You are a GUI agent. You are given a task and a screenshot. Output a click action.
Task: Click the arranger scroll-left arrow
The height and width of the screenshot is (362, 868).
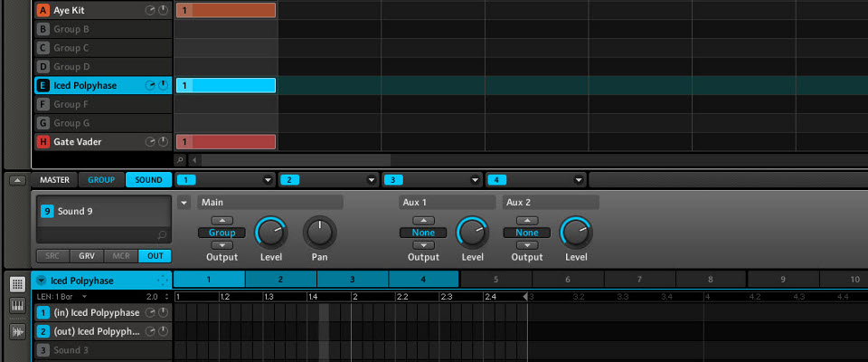(193, 160)
